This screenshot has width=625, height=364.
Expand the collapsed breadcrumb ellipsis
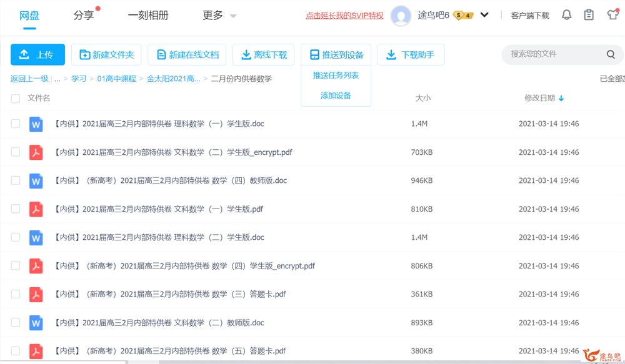[x=57, y=79]
